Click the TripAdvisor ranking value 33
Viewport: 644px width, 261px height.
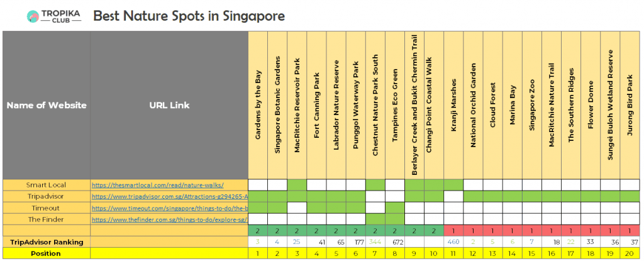[591, 242]
